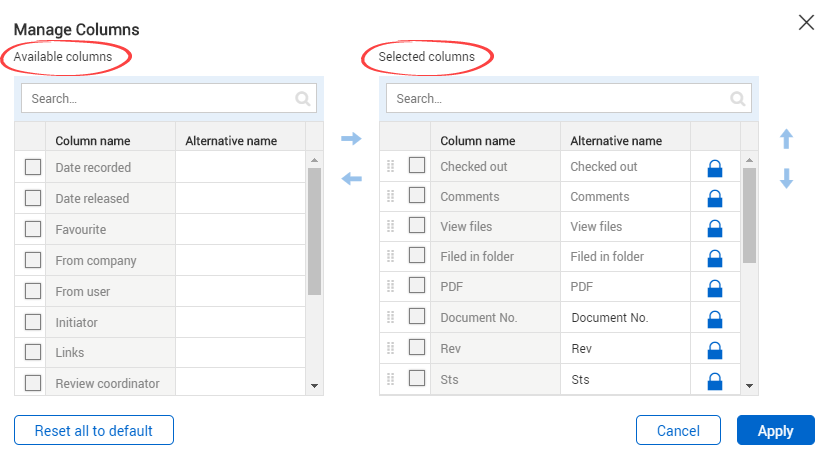
Task: Click the move left arrow icon
Action: (x=351, y=179)
